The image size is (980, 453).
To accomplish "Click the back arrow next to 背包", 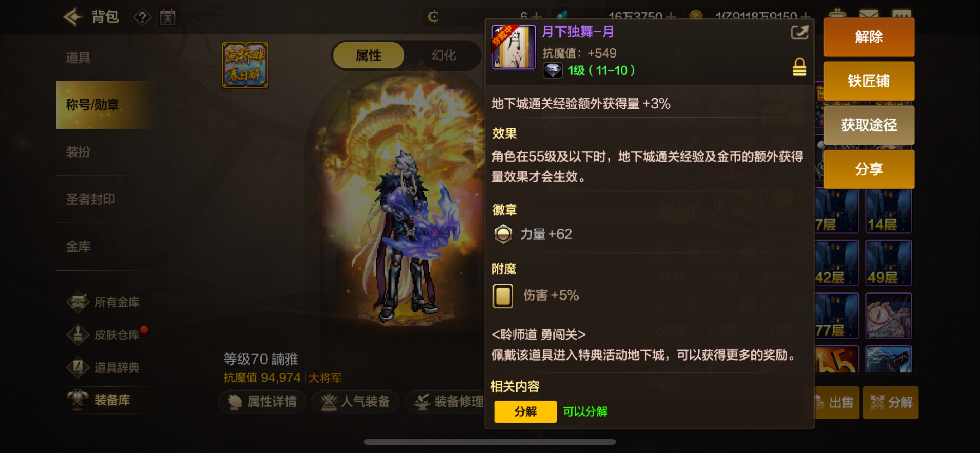I will [73, 17].
